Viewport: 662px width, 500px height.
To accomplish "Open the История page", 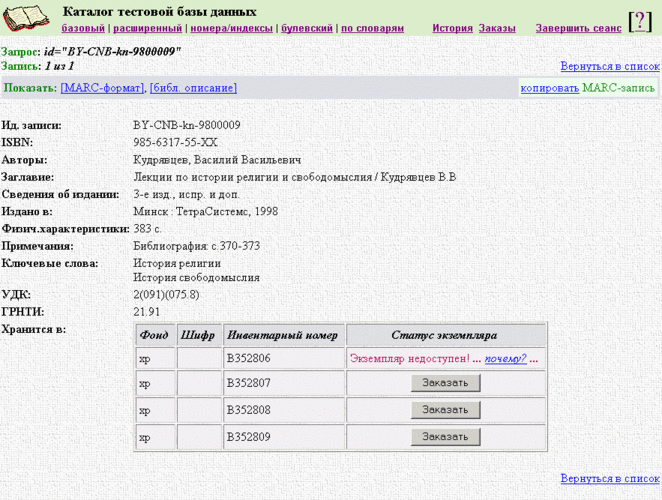I will [x=452, y=29].
